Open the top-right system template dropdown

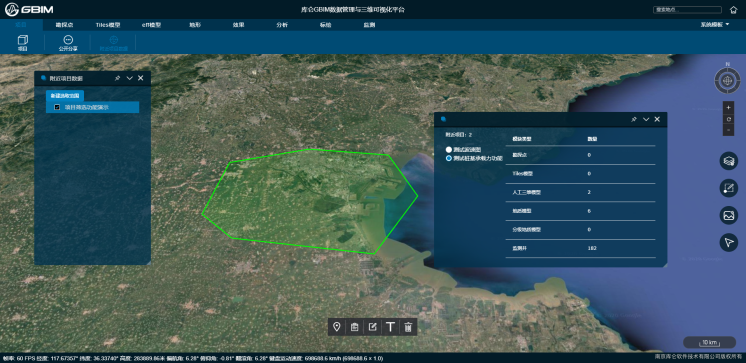pyautogui.click(x=715, y=25)
